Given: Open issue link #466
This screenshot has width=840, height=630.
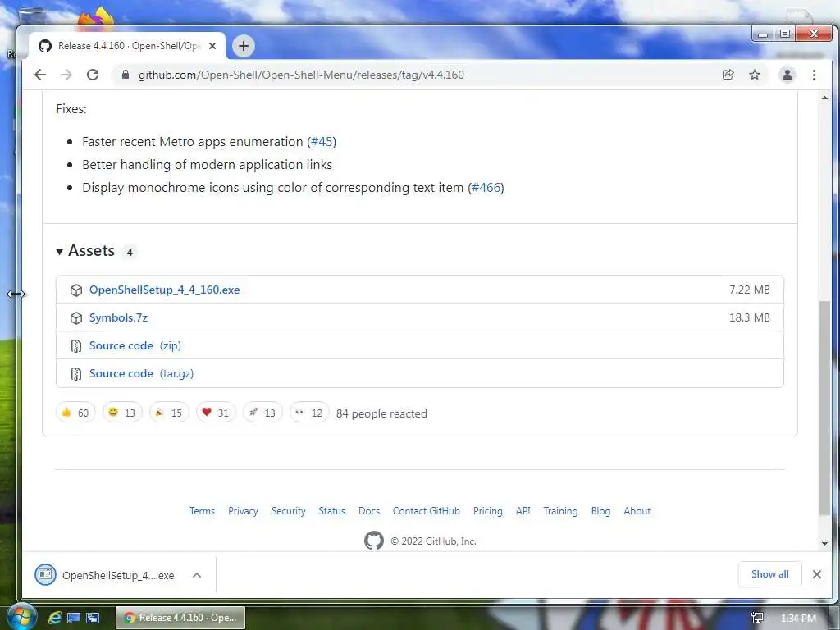Looking at the screenshot, I should click(486, 188).
